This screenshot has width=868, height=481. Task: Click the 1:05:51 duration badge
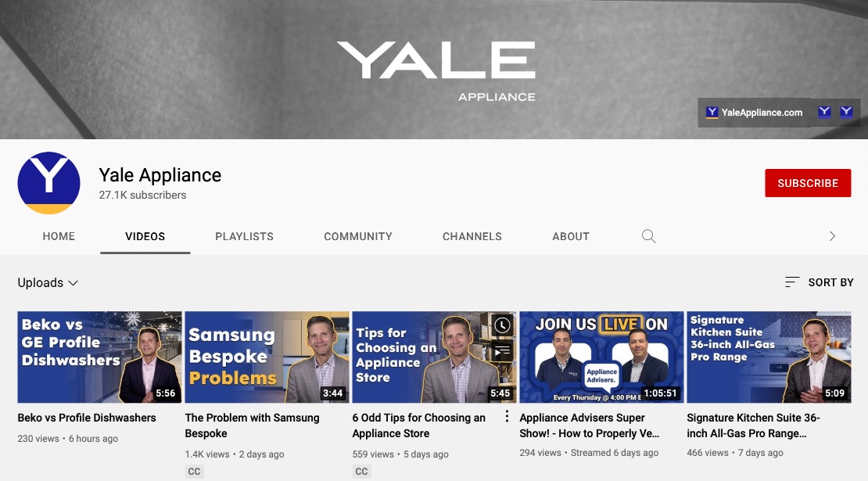660,393
